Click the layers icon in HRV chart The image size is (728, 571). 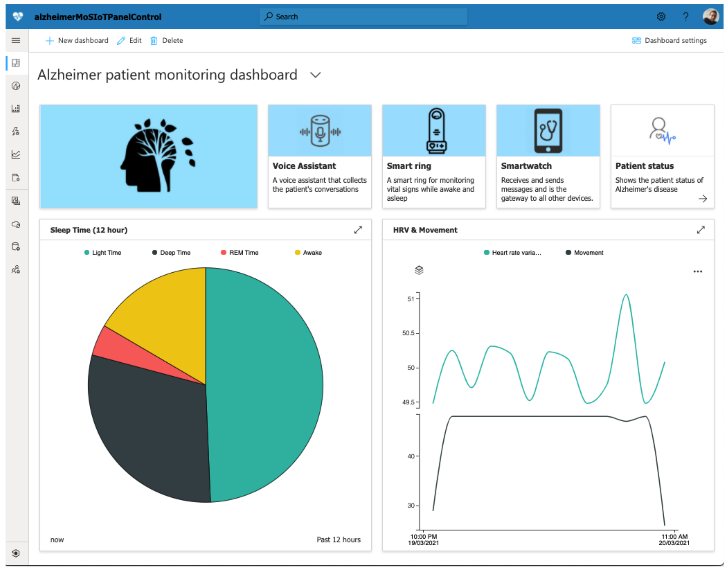(419, 270)
